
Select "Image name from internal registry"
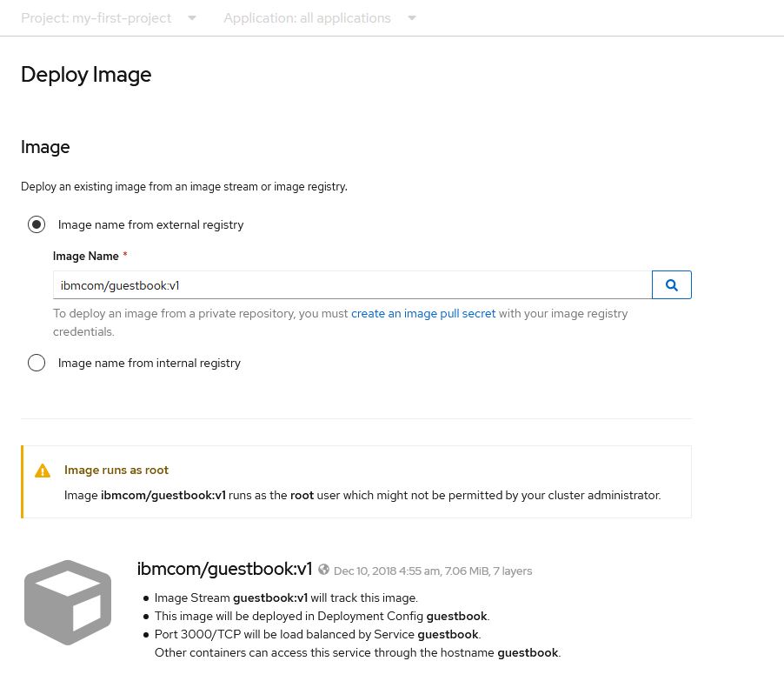[37, 363]
